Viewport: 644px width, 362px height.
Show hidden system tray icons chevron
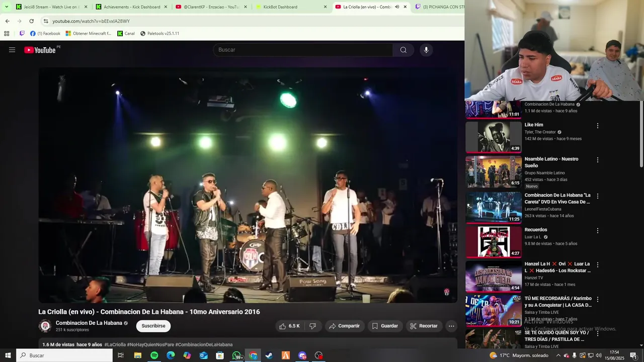click(558, 355)
